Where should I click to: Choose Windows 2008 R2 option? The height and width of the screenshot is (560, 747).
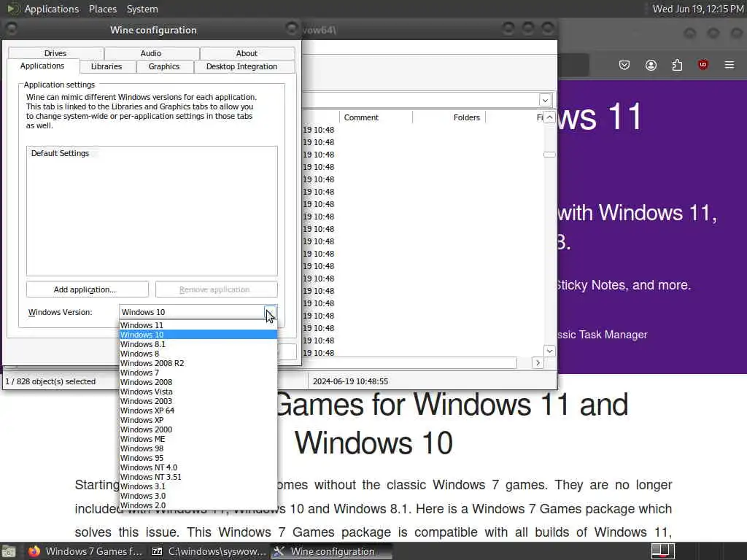coord(198,363)
